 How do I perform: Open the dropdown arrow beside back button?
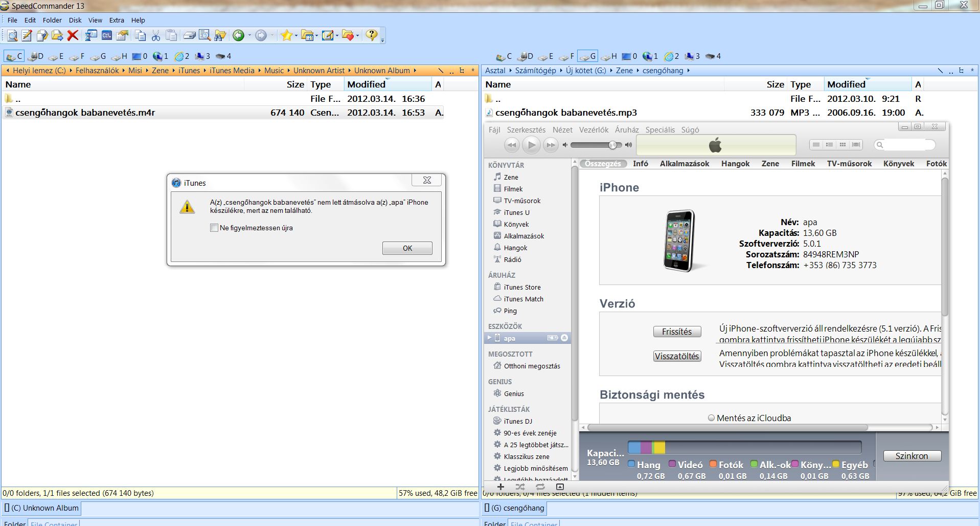(249, 36)
